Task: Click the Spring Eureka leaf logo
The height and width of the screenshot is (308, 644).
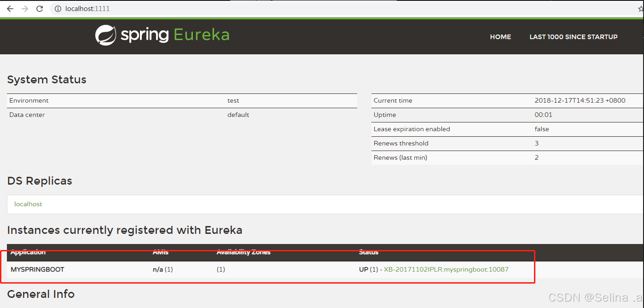Action: (x=105, y=35)
